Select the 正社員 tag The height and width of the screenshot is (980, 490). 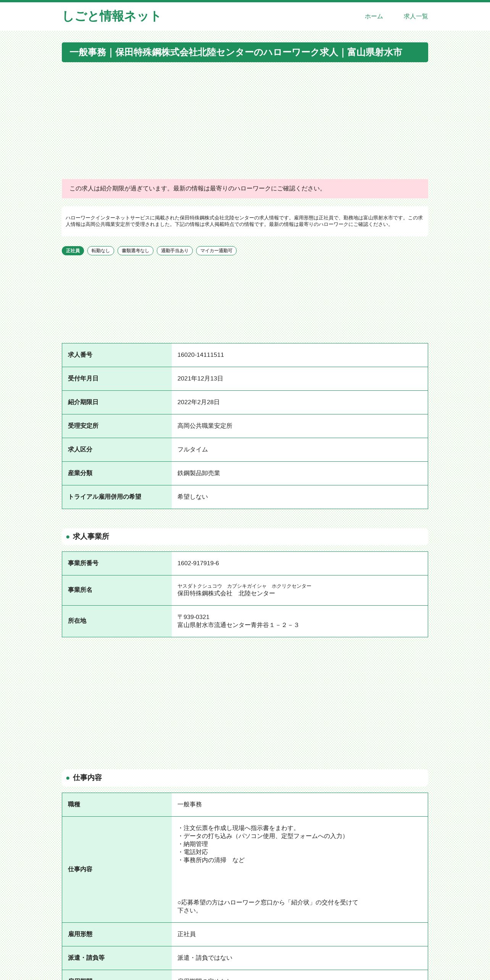[73, 251]
